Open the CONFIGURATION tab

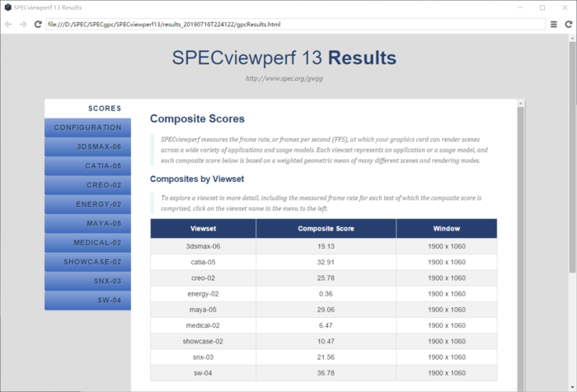pos(87,128)
